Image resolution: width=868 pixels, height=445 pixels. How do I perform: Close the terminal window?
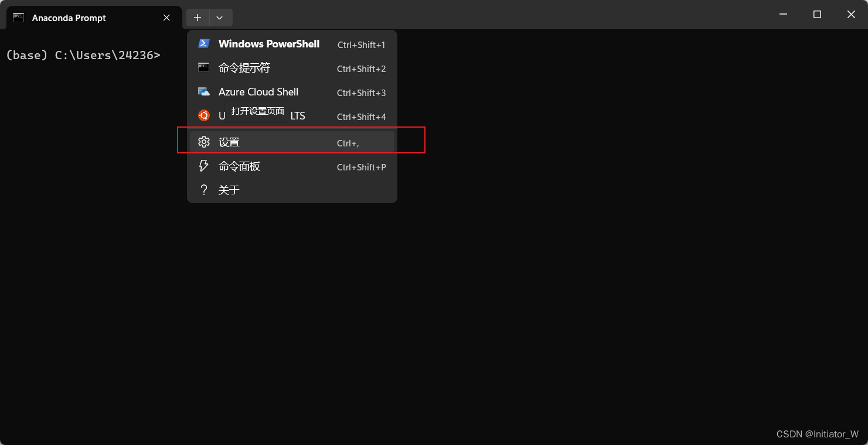[851, 15]
